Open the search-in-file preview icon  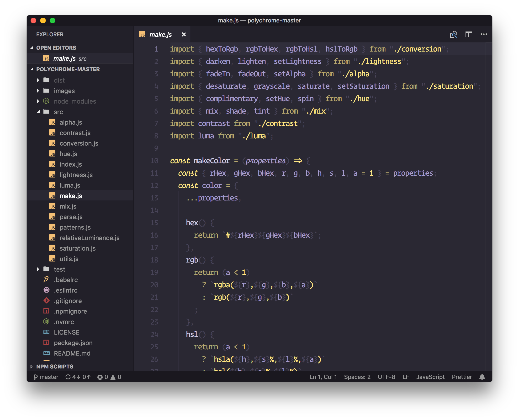point(453,34)
